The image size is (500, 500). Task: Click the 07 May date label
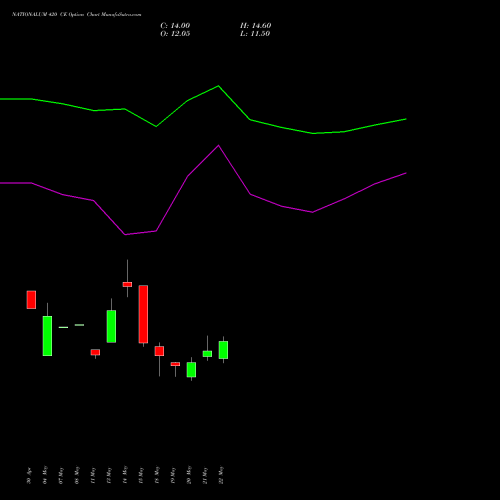coord(61,475)
